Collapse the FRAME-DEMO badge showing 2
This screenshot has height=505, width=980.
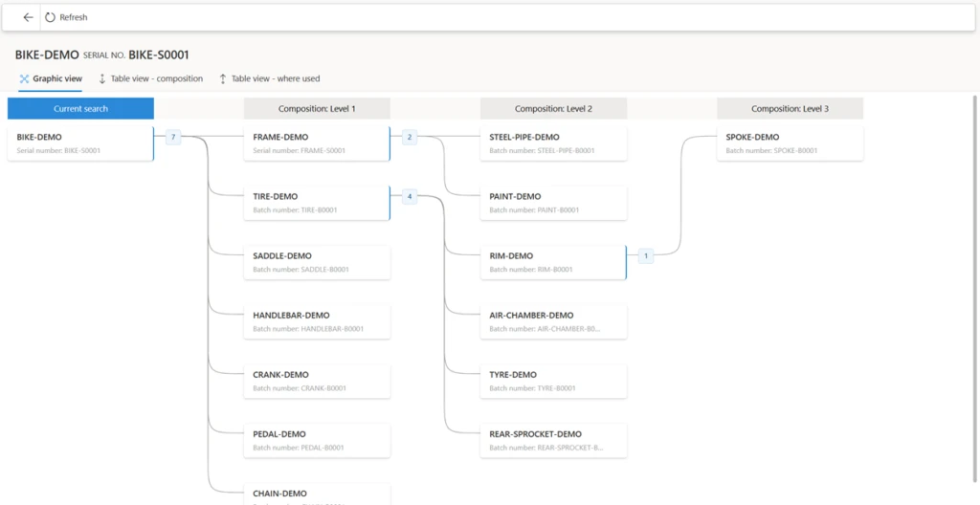410,138
